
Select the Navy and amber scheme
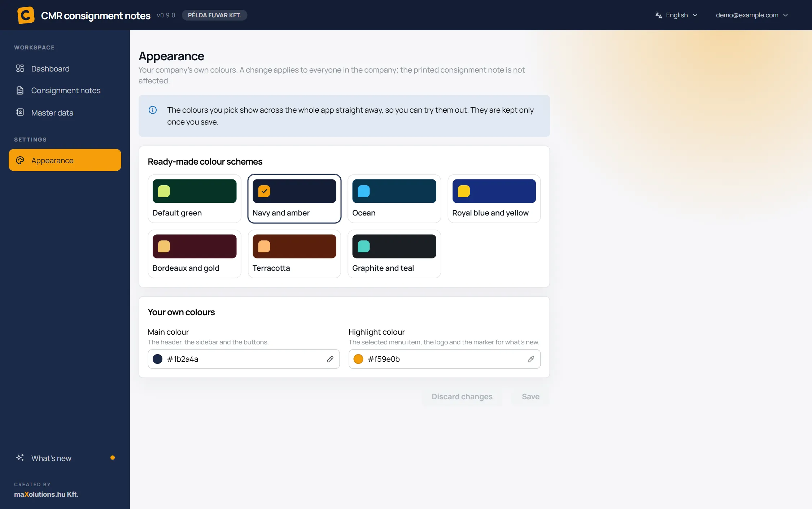coord(294,199)
